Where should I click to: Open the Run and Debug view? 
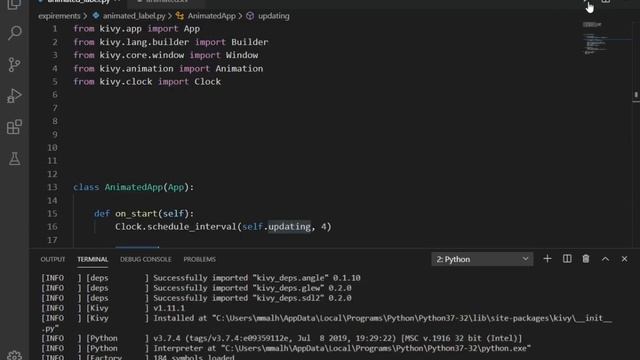click(14, 96)
